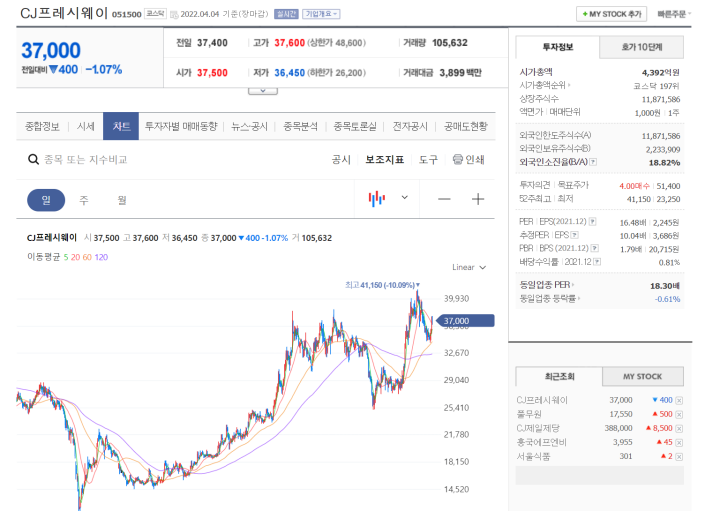This screenshot has height=511, width=720.
Task: Remove 서울식품 from recent list
Action: (679, 457)
